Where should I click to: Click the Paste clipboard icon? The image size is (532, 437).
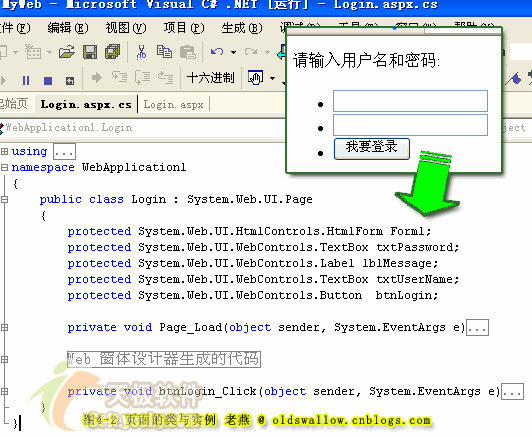[x=188, y=52]
